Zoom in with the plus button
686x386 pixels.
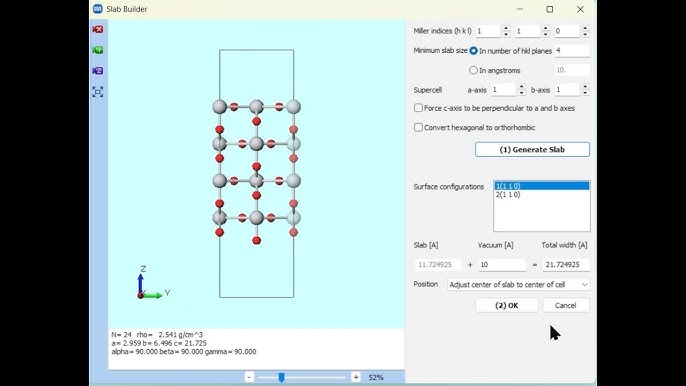(356, 377)
